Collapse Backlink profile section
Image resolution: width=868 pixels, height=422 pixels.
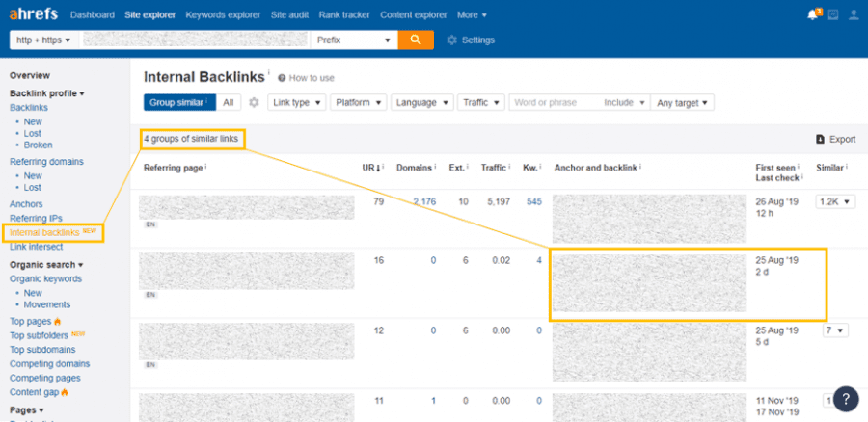coord(47,93)
